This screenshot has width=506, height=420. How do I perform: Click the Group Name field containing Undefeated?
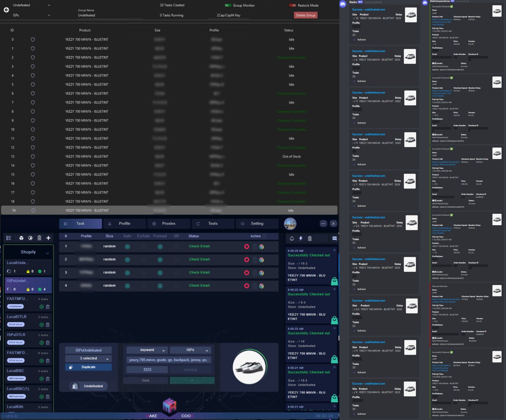coord(110,15)
